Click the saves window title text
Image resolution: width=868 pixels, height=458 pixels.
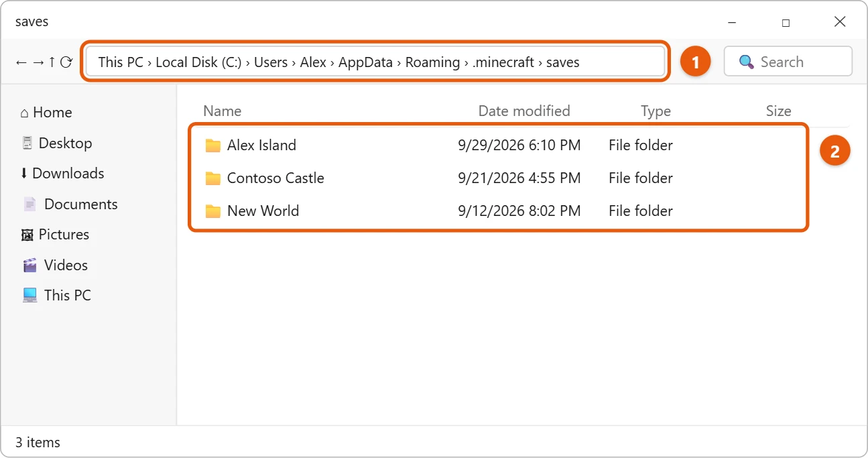point(32,21)
